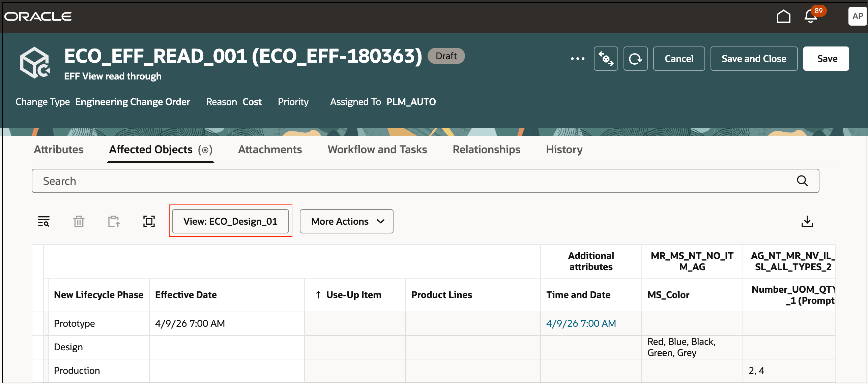Click Save and Close
Screen dimensions: 868x384
[754, 59]
